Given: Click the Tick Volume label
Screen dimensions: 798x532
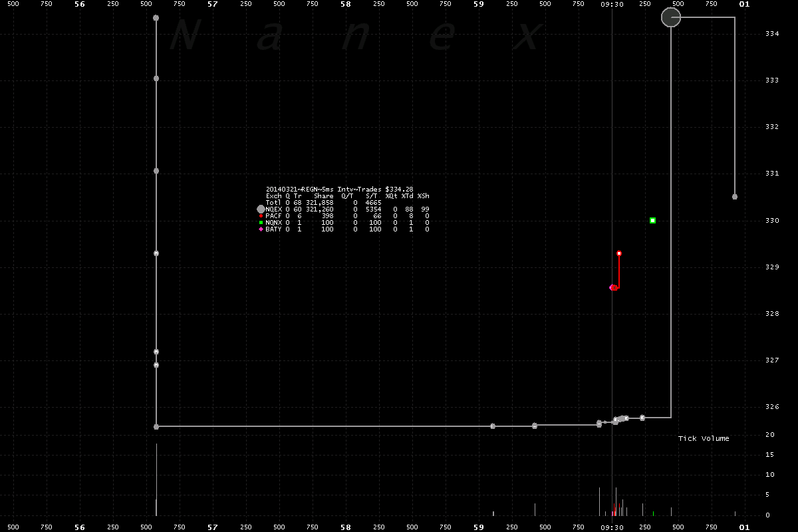Looking at the screenshot, I should 704,439.
